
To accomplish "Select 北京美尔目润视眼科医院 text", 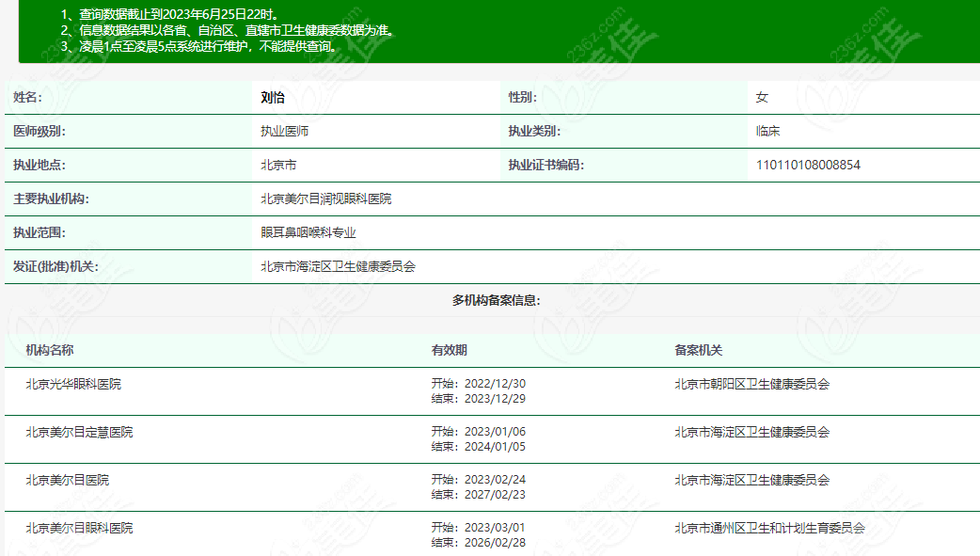I will 326,199.
